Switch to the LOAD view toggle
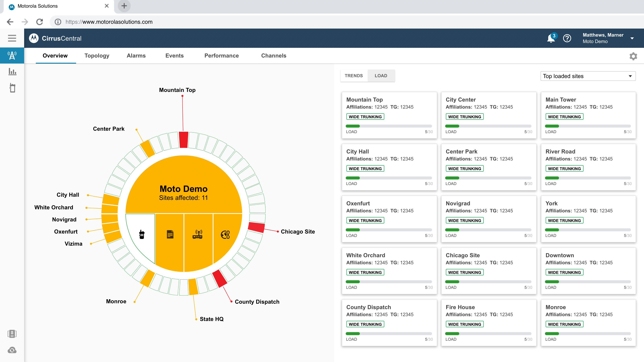The width and height of the screenshot is (644, 362). (381, 76)
